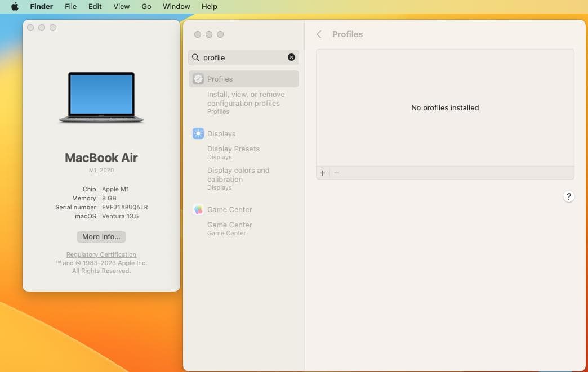This screenshot has height=372, width=588.
Task: Add a profile with plus button
Action: pyautogui.click(x=323, y=173)
